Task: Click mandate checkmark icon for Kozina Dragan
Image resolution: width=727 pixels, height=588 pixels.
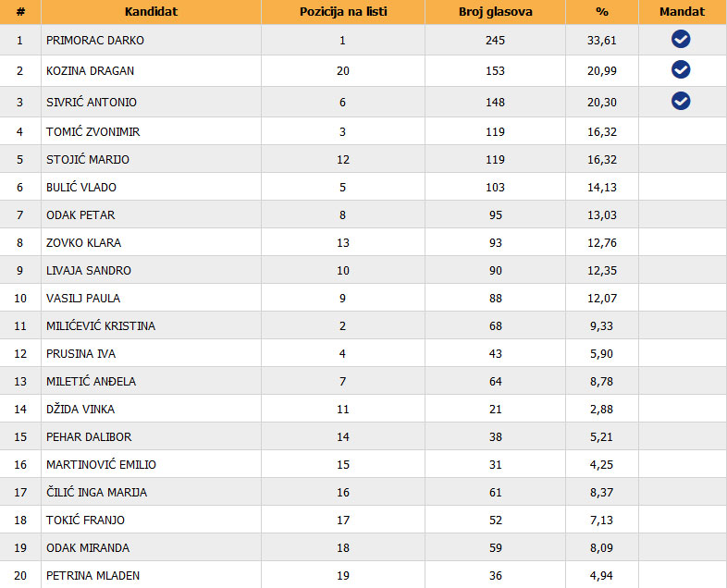Action: 681,69
